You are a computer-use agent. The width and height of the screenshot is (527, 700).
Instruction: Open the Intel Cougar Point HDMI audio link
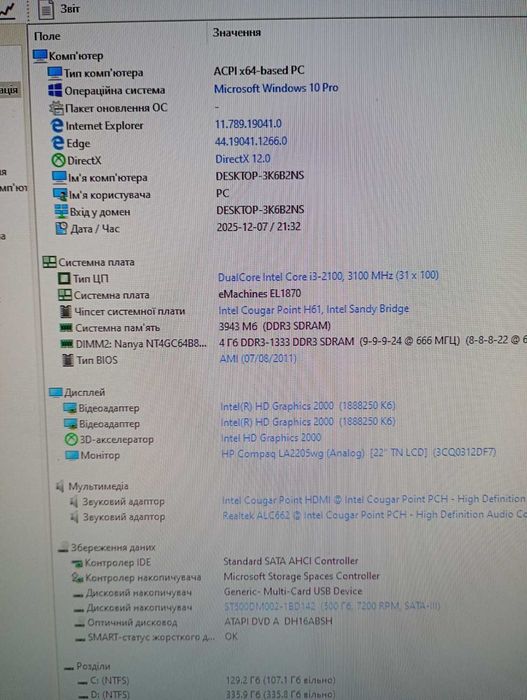[x=374, y=499]
